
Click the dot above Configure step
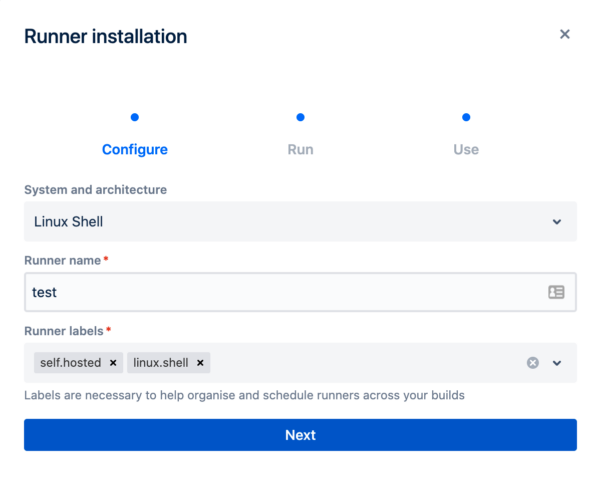tap(135, 117)
